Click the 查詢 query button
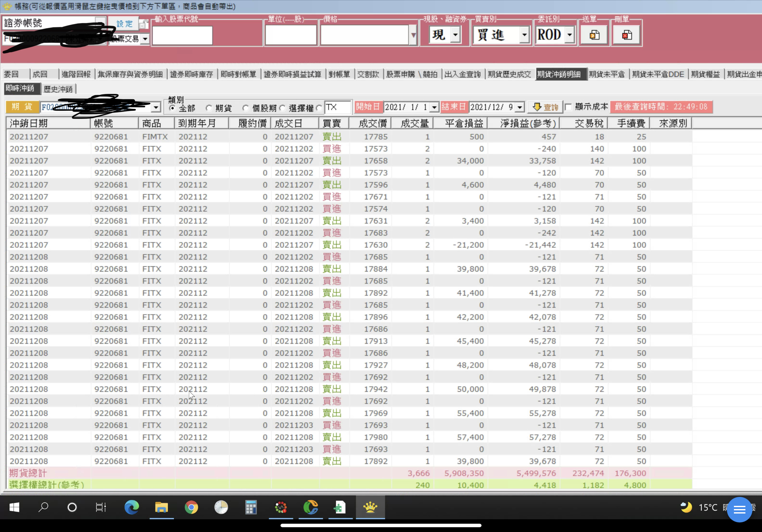Image resolution: width=762 pixels, height=532 pixels. click(x=545, y=107)
